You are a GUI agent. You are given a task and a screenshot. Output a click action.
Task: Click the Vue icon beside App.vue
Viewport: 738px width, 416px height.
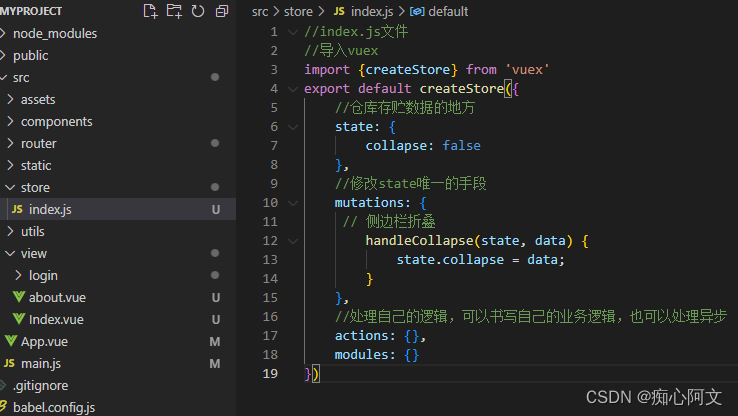click(11, 341)
